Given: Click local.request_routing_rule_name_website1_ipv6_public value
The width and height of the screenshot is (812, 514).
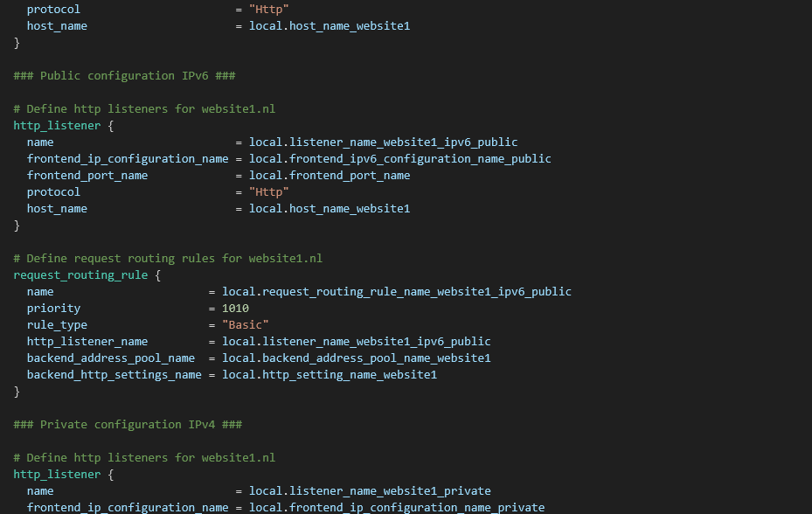Looking at the screenshot, I should pyautogui.click(x=396, y=292).
